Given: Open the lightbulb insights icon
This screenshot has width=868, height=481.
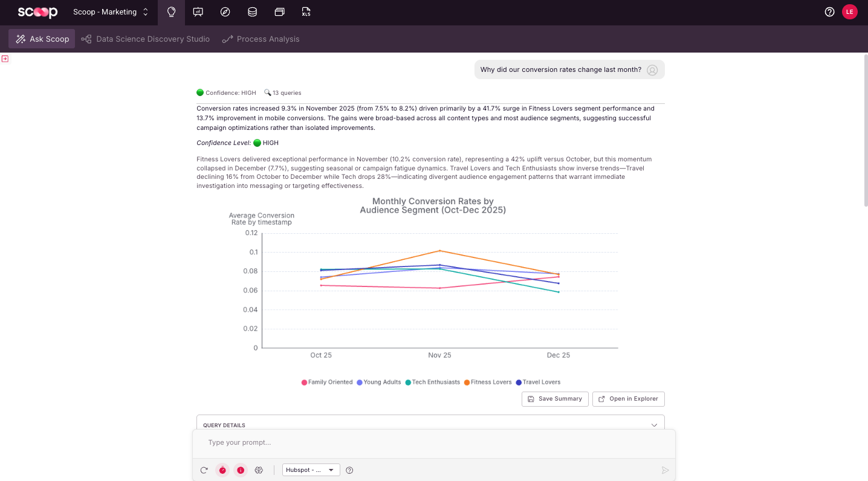Looking at the screenshot, I should (171, 12).
